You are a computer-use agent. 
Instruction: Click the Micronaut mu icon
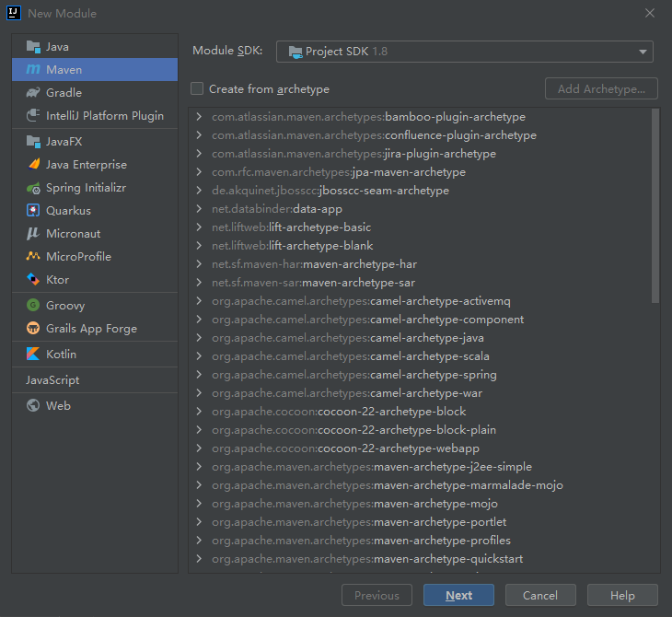(33, 234)
